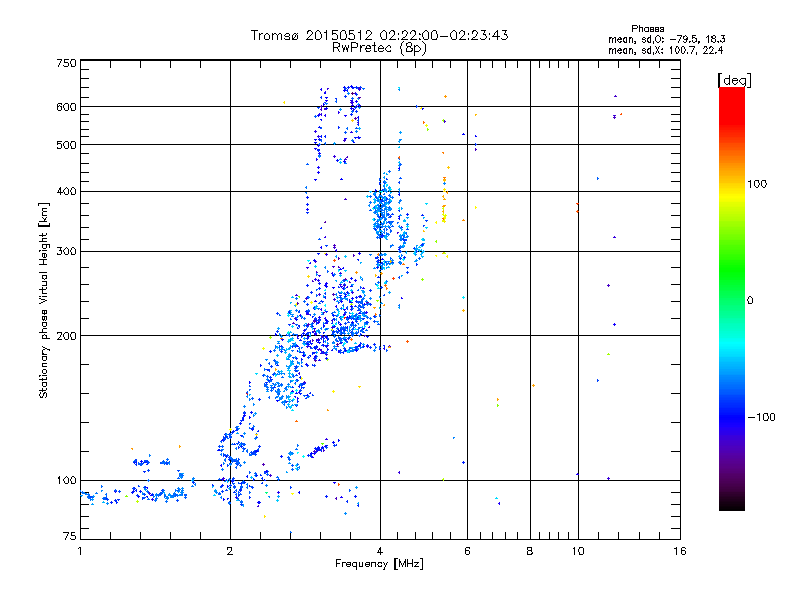The image size is (800, 600).
Task: Click the 'mean, sd,X: 100.7, 22.4' line
Action: point(665,50)
